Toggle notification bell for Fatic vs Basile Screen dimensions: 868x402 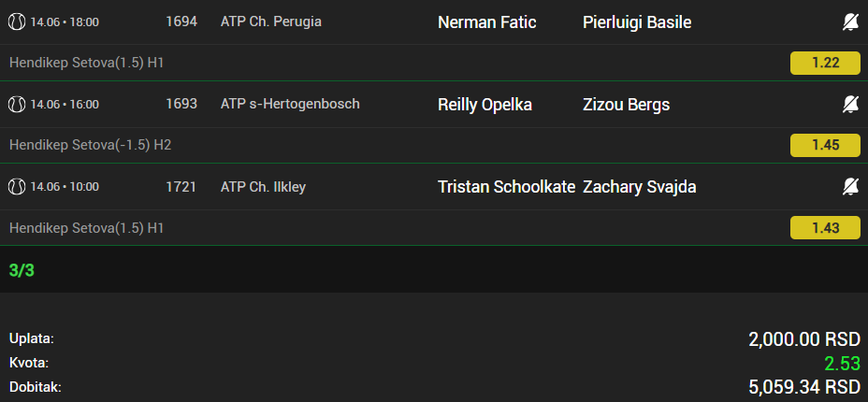851,22
